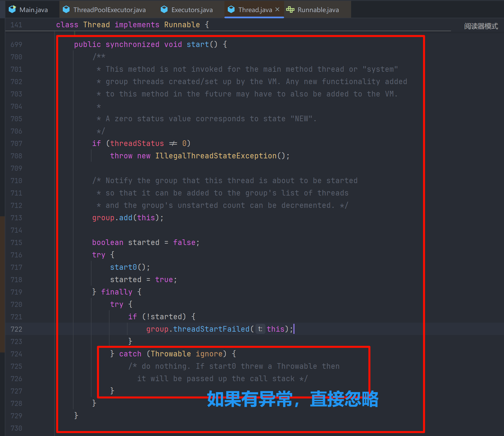Open the ThreadPoolExecutor.java tab
This screenshot has height=436, width=504.
109,10
